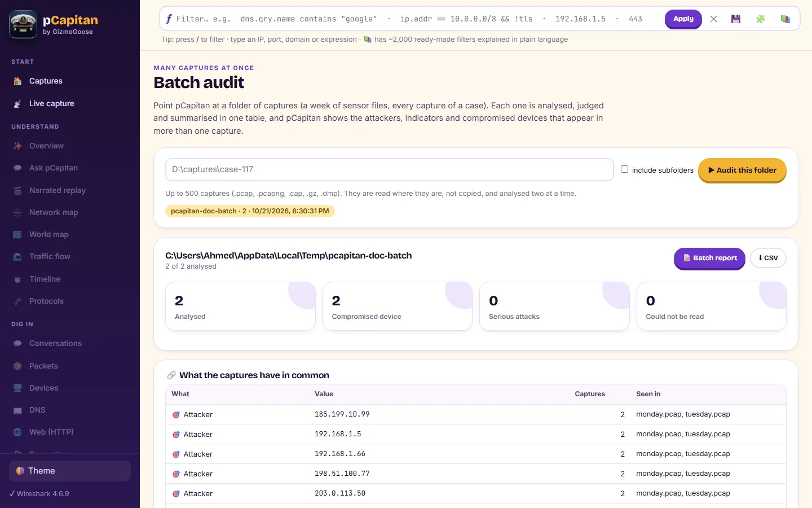The width and height of the screenshot is (812, 508).
Task: Click the World map icon
Action: (17, 235)
